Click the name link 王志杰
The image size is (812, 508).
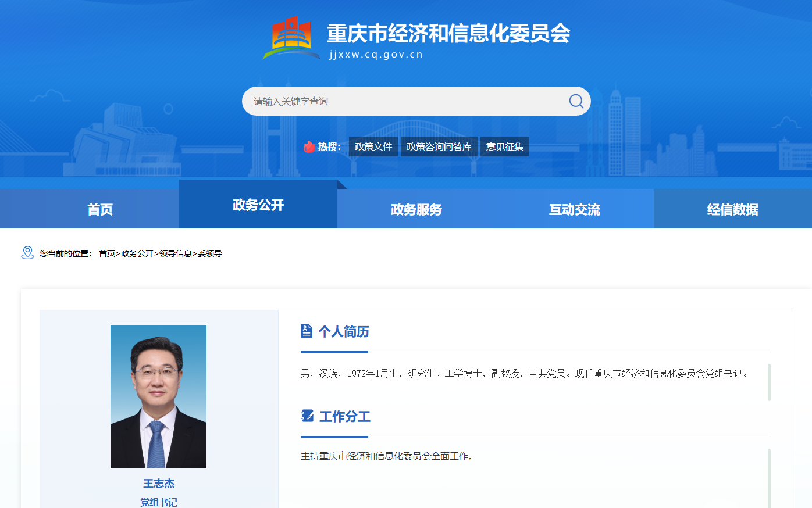pos(158,483)
